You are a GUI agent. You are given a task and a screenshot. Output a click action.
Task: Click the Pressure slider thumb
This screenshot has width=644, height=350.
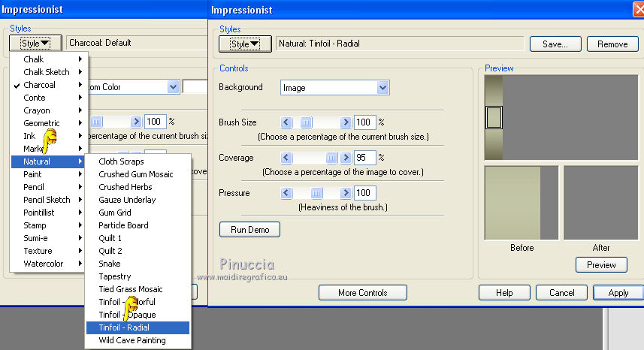point(316,193)
